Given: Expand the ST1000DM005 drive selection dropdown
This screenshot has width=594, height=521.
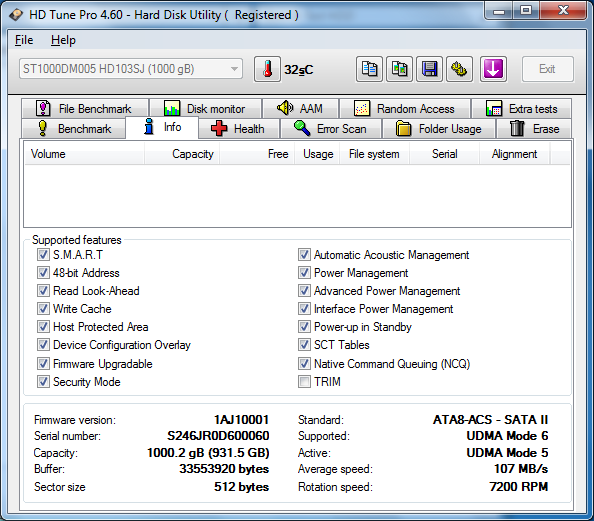Looking at the screenshot, I should point(131,69).
